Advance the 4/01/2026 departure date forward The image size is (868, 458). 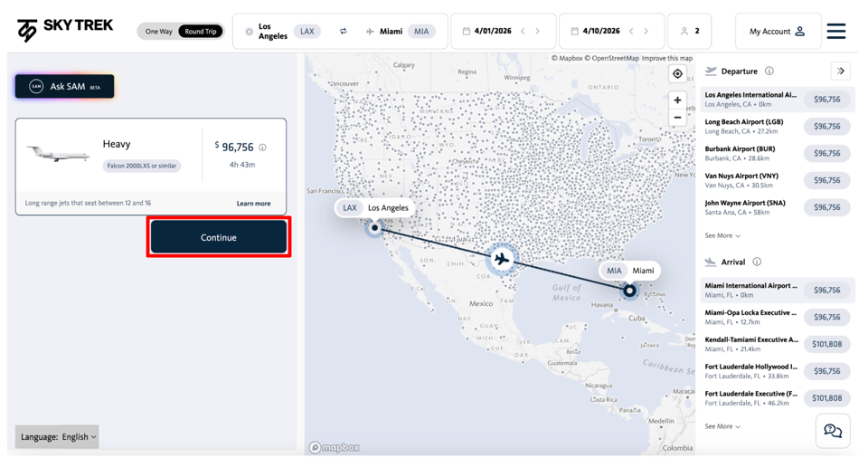(538, 32)
